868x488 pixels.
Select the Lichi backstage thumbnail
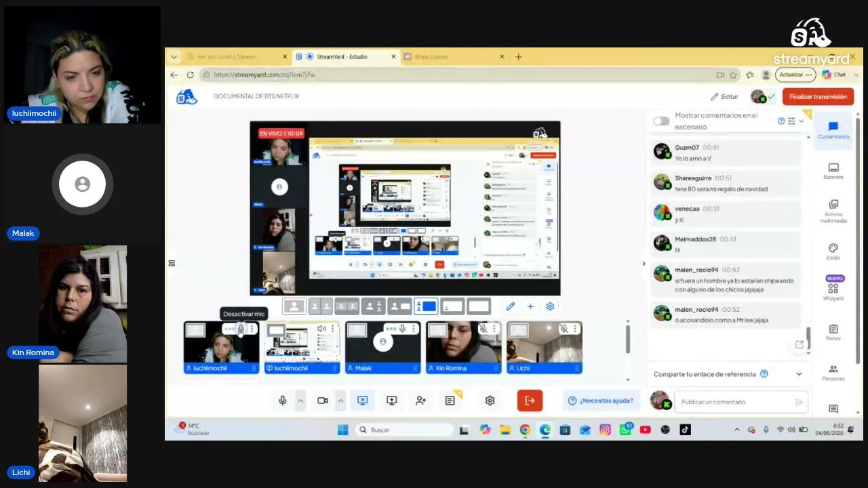point(544,348)
